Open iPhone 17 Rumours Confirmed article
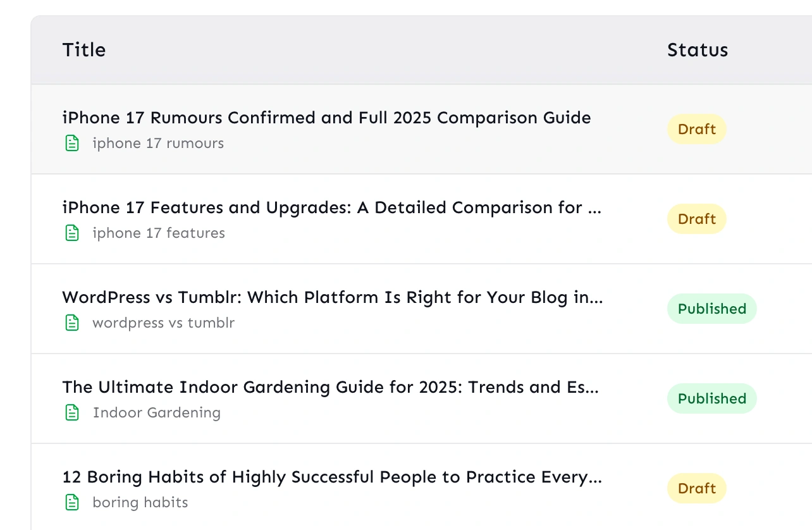 tap(326, 118)
